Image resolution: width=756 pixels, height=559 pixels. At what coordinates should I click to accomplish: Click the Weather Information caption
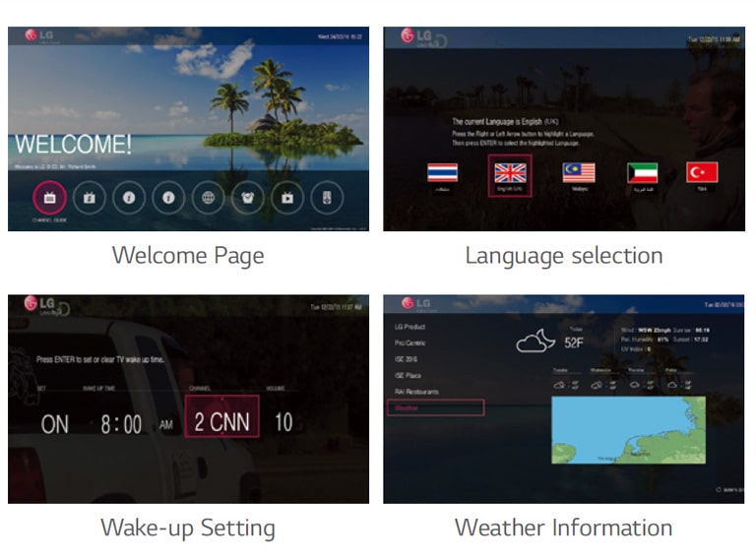coord(564,528)
